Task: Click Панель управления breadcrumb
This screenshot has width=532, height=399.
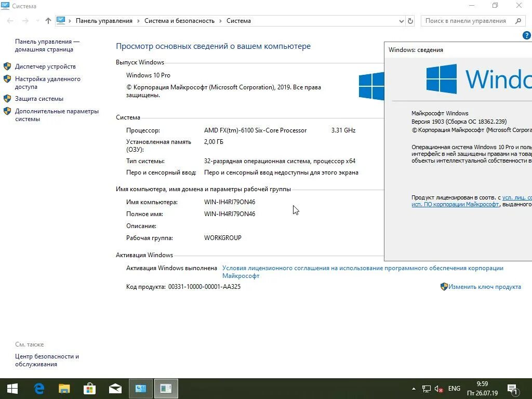Action: (x=104, y=21)
